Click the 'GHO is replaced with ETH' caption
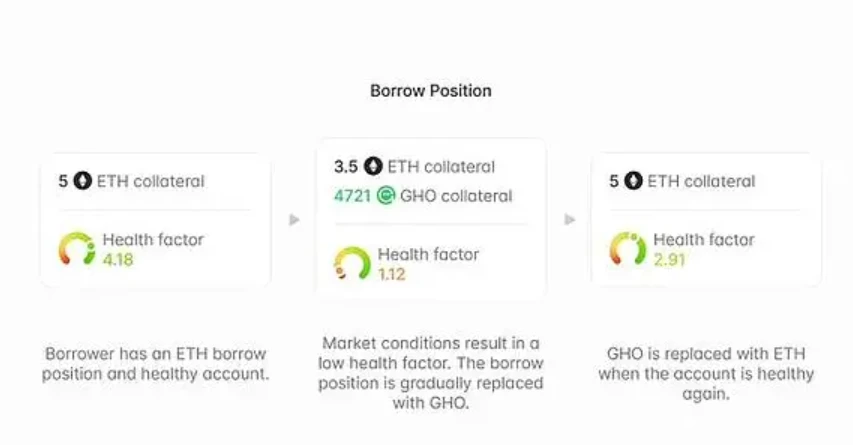This screenshot has height=445, width=853. point(706,374)
